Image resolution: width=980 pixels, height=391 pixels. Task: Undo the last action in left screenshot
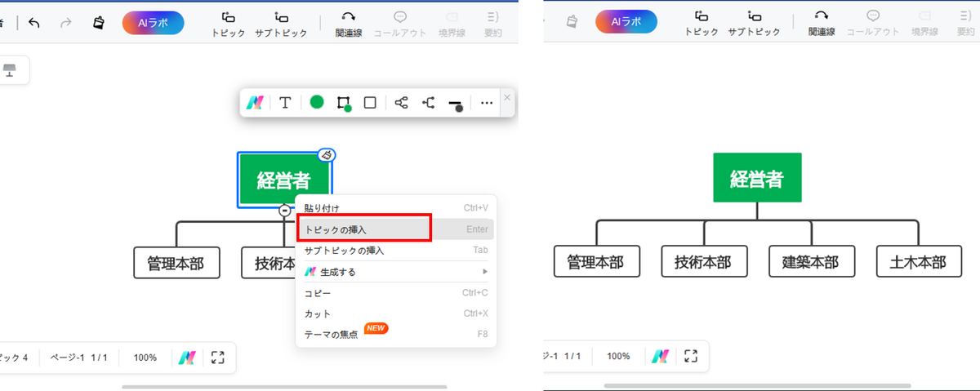click(33, 22)
